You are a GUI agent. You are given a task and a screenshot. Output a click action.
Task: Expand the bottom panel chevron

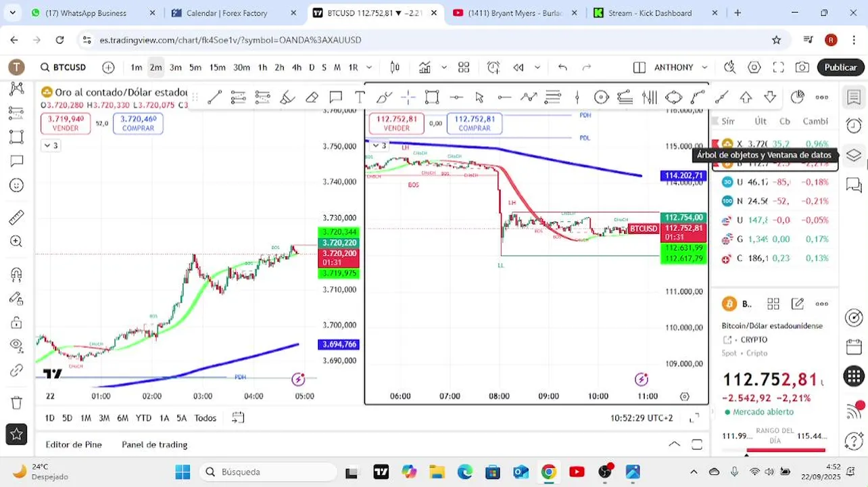pos(674,444)
